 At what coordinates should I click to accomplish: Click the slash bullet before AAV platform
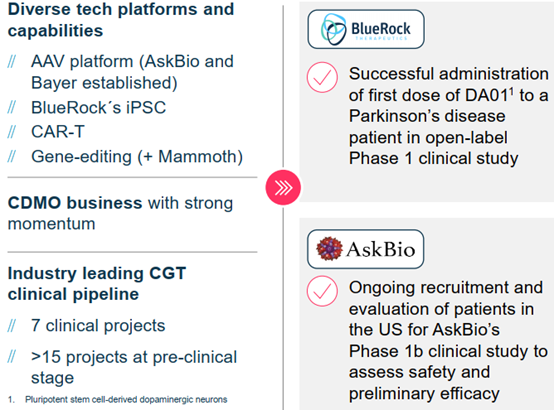(12, 62)
